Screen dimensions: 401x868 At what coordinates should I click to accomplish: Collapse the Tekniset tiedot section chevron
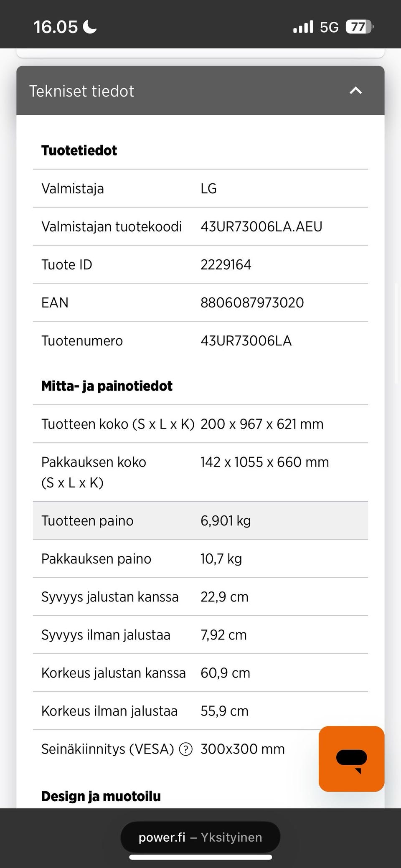click(355, 90)
